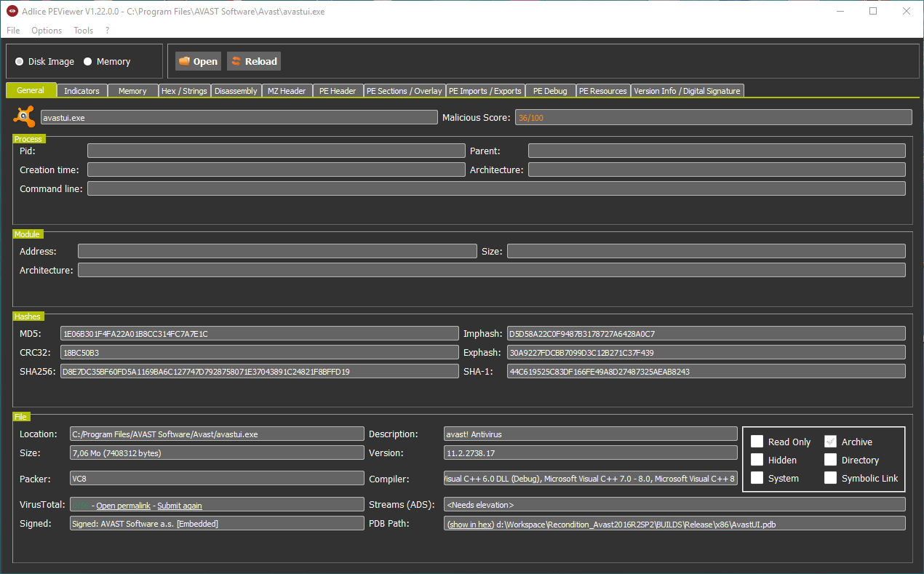This screenshot has width=924, height=574.
Task: Click the Open button with folder icon
Action: (x=198, y=62)
